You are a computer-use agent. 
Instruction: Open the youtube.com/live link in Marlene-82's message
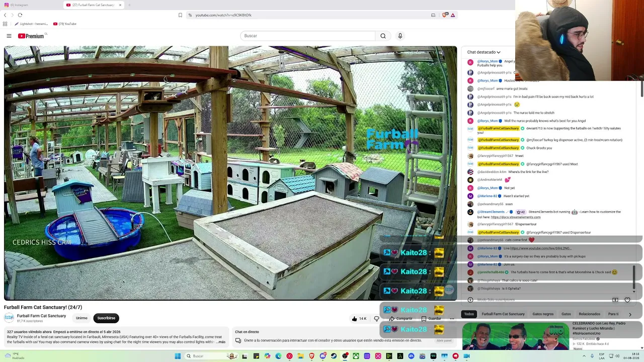coord(540,248)
